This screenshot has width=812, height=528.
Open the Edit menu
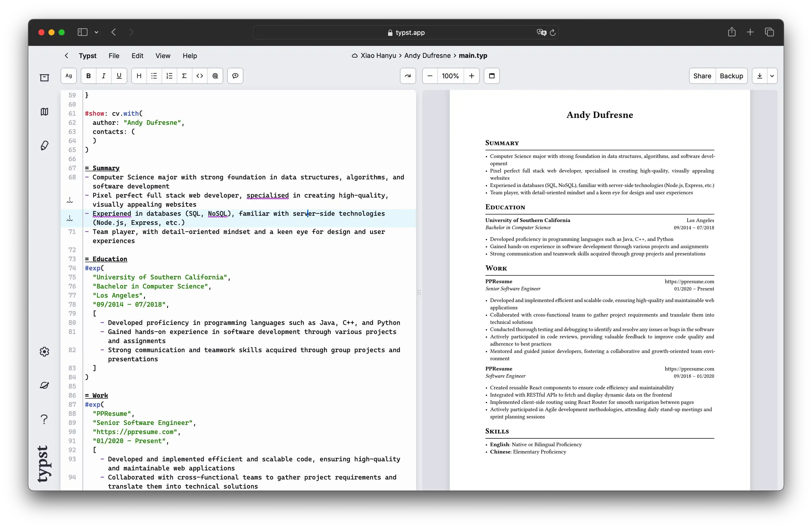pyautogui.click(x=138, y=56)
